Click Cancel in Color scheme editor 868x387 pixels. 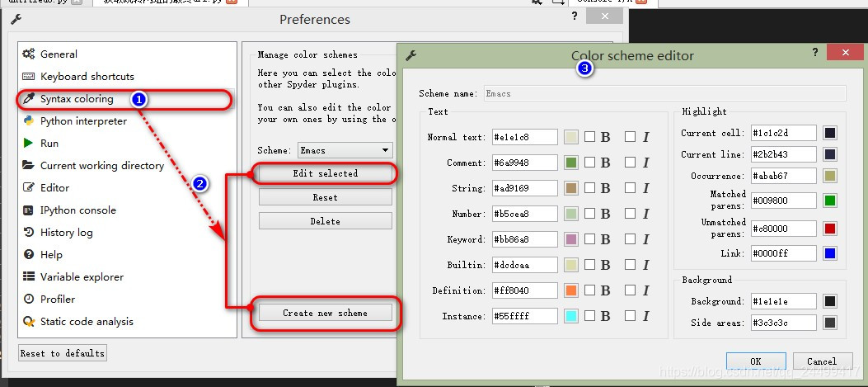click(822, 361)
